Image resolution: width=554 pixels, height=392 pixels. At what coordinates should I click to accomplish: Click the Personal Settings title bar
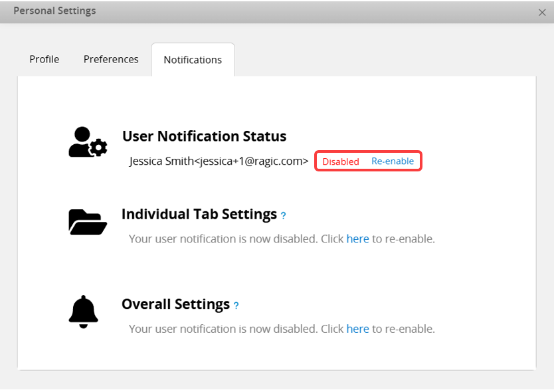point(266,11)
